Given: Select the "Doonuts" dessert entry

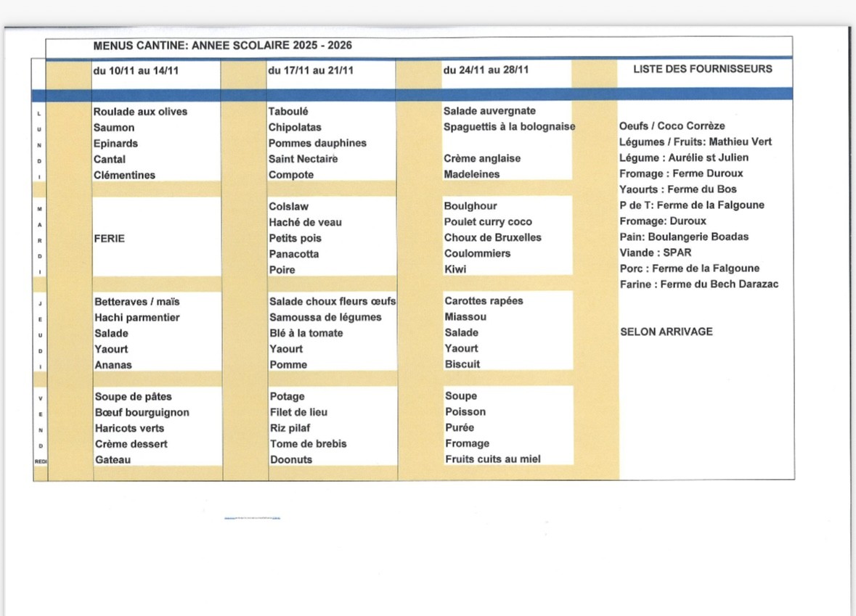Looking at the screenshot, I should coord(291,459).
